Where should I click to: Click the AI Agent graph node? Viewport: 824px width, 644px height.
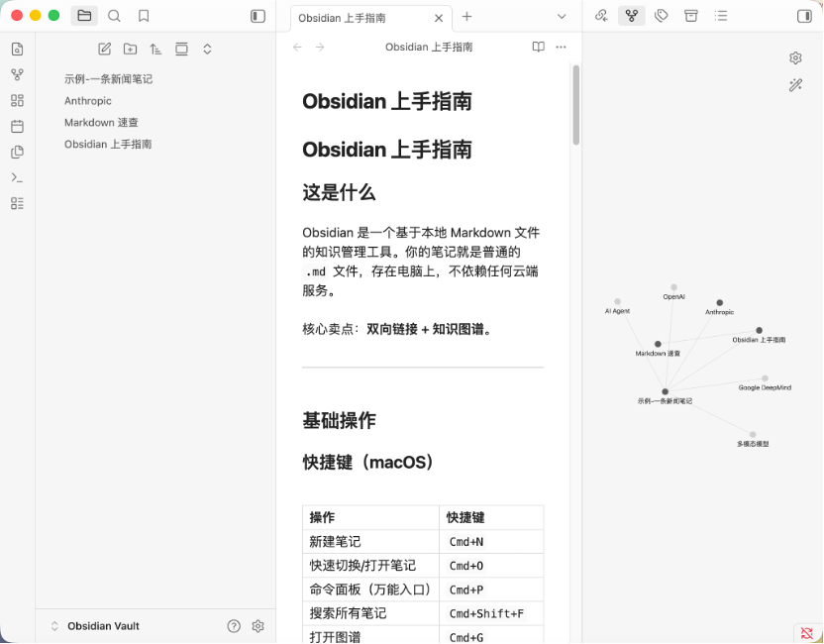pos(617,302)
